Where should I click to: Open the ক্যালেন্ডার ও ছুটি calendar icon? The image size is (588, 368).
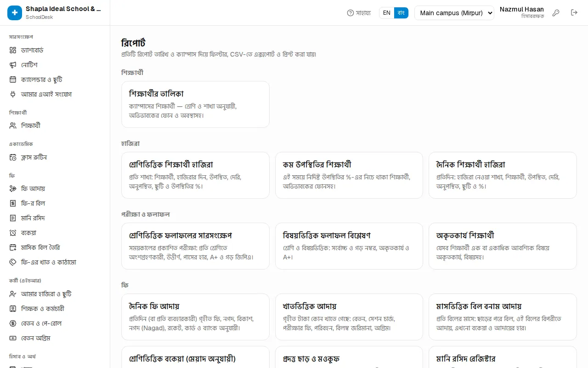(13, 80)
